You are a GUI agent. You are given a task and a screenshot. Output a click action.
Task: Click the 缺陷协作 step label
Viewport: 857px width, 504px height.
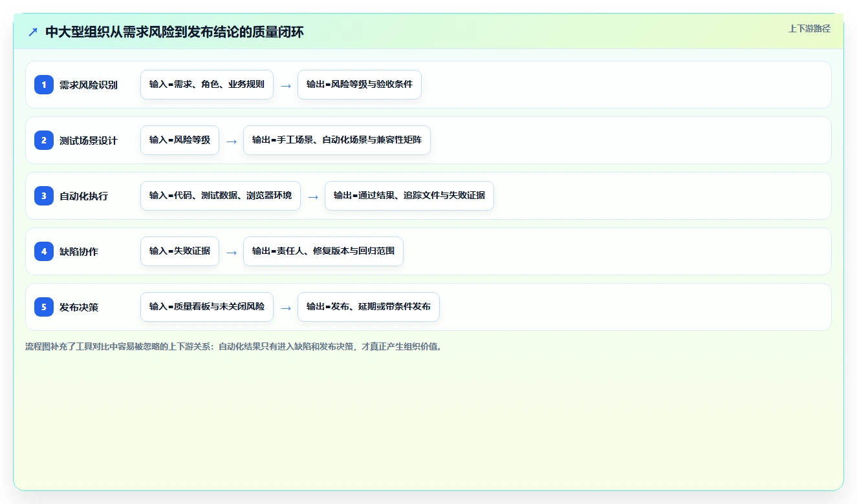(x=79, y=251)
